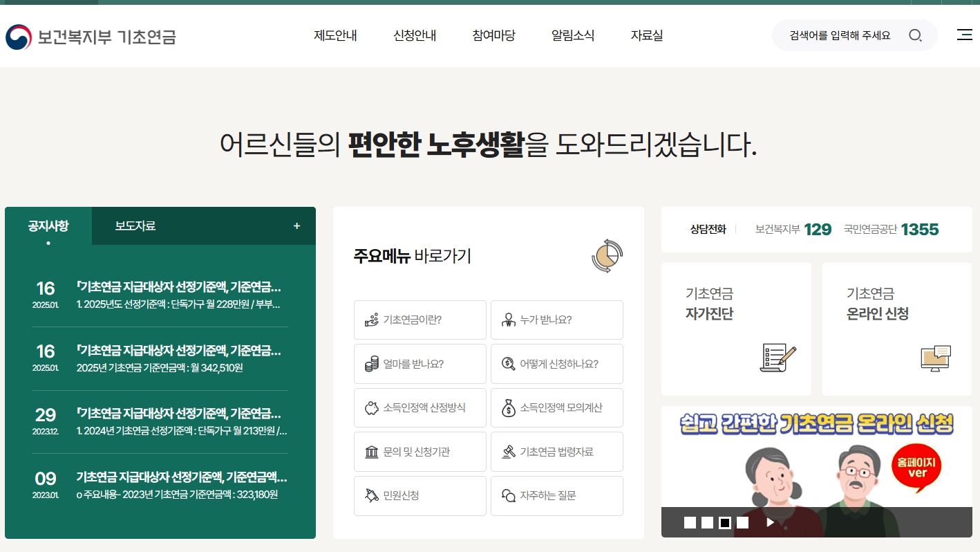This screenshot has width=980, height=552.
Task: Switch to the 공지사항 tab
Action: pos(48,226)
